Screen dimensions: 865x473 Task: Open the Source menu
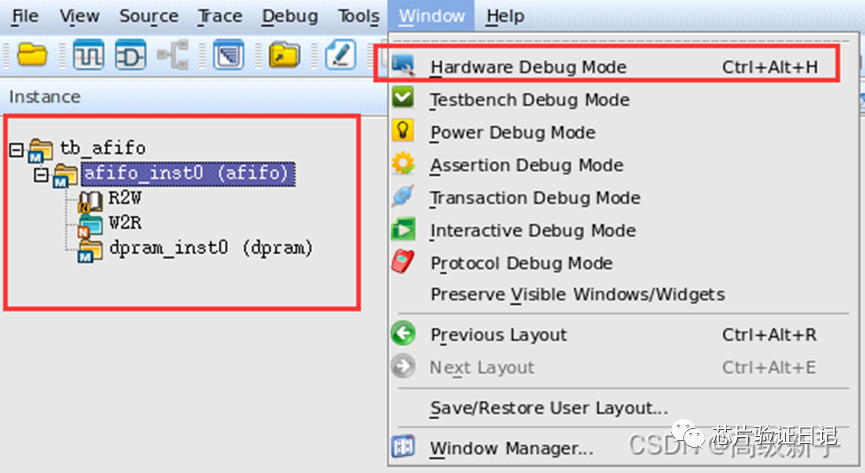click(x=149, y=16)
